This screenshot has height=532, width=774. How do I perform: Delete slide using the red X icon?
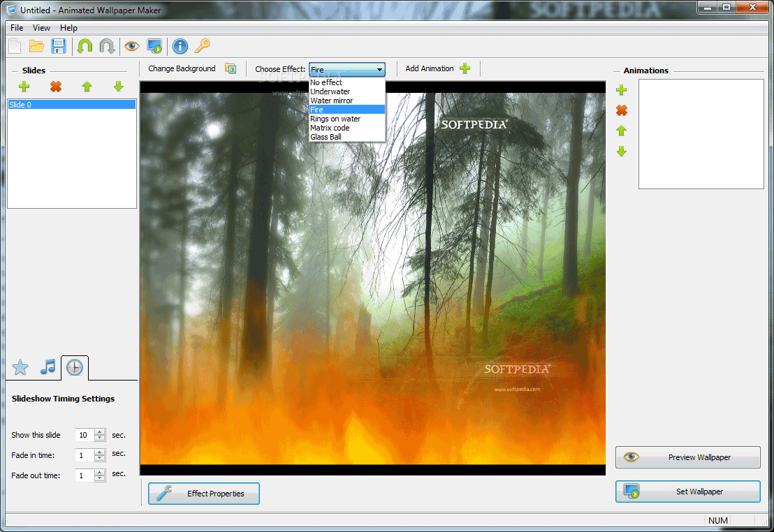pos(56,87)
